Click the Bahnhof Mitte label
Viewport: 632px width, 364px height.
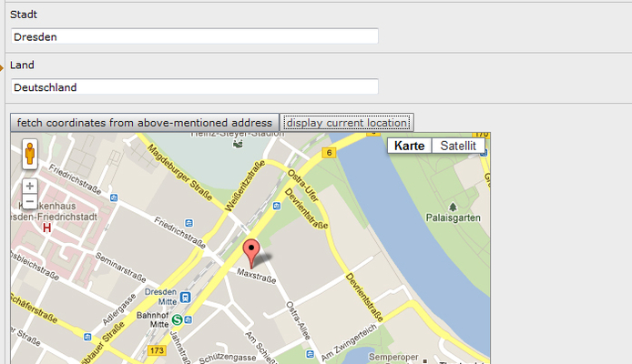click(153, 319)
